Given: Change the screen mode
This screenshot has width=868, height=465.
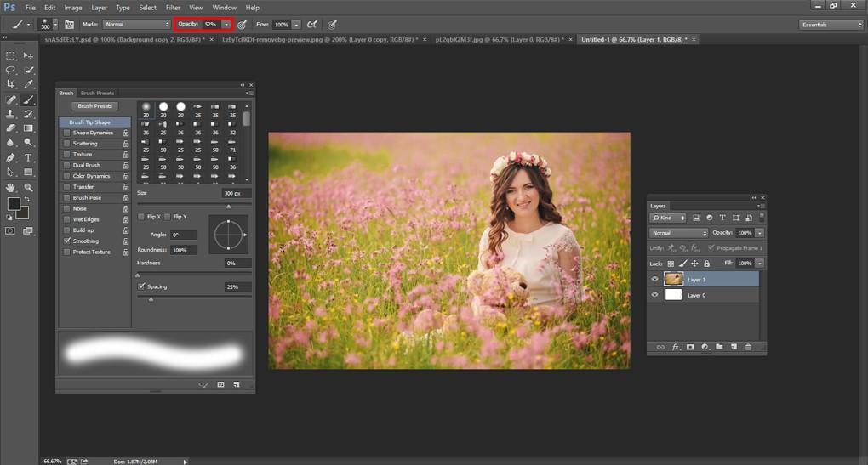Looking at the screenshot, I should click(28, 230).
